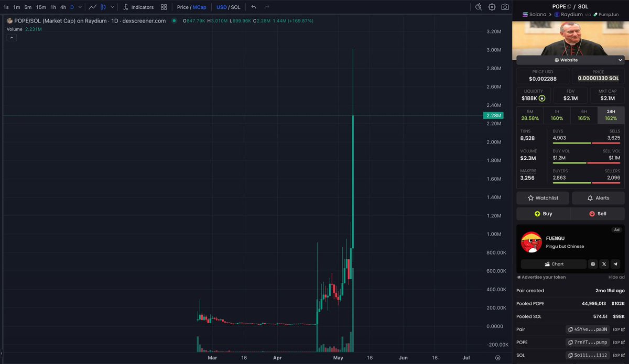Open the quick search icon
Viewport: 629px width, 364px height.
click(479, 7)
